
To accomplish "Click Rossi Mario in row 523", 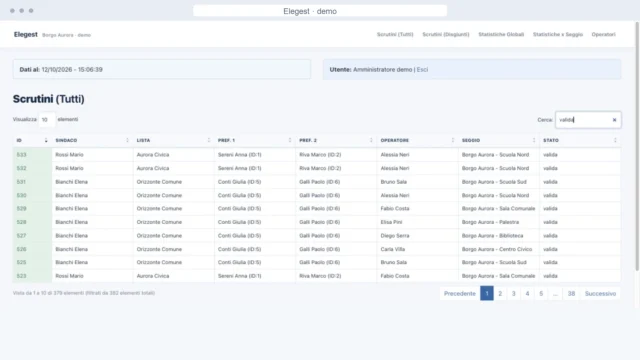I will tap(69, 276).
